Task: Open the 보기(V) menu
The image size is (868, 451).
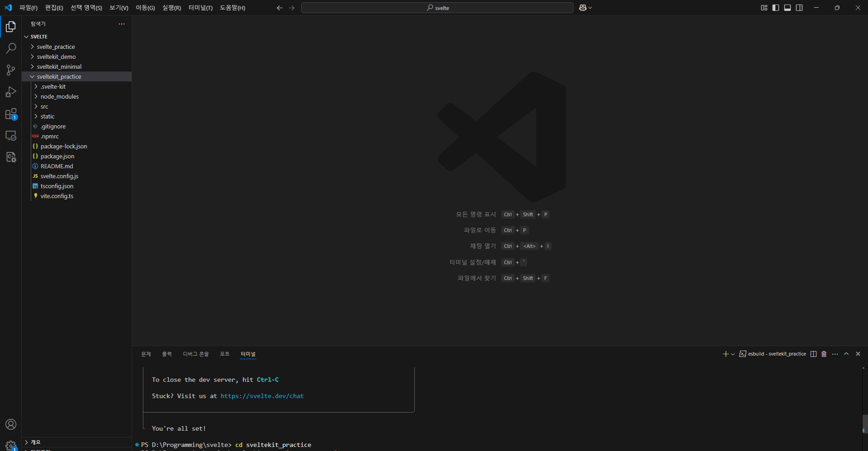Action: click(x=119, y=8)
